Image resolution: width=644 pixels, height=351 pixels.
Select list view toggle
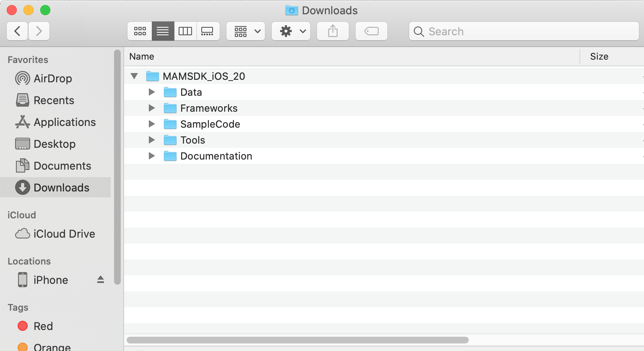pos(163,31)
